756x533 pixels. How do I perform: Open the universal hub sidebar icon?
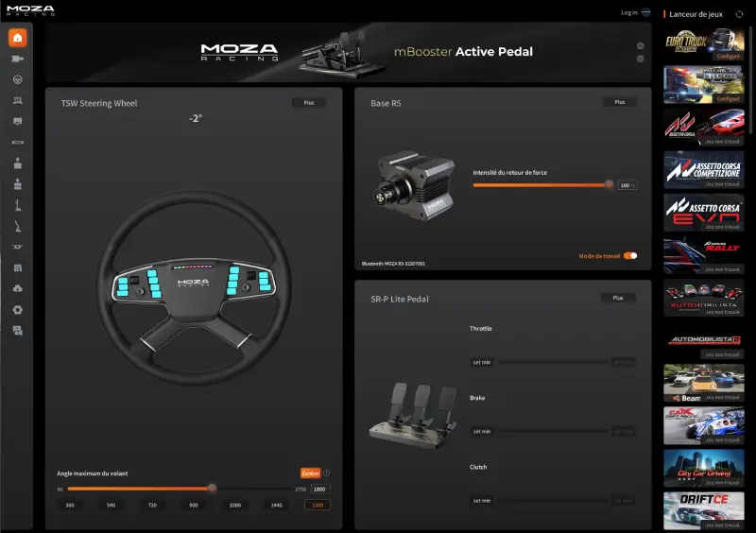click(x=17, y=247)
